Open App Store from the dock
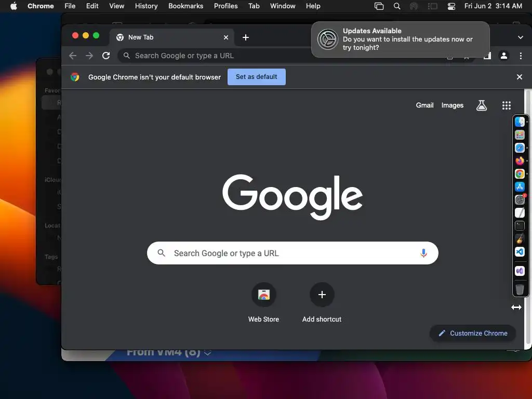The image size is (532, 399). coord(520,187)
